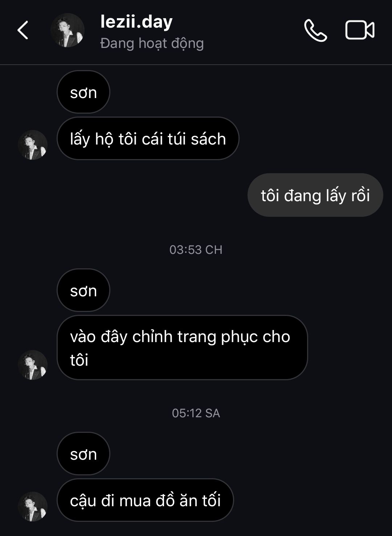Tap avatar beside 'vào đây chỉnh trang phục' message
The height and width of the screenshot is (536, 392).
(x=33, y=365)
